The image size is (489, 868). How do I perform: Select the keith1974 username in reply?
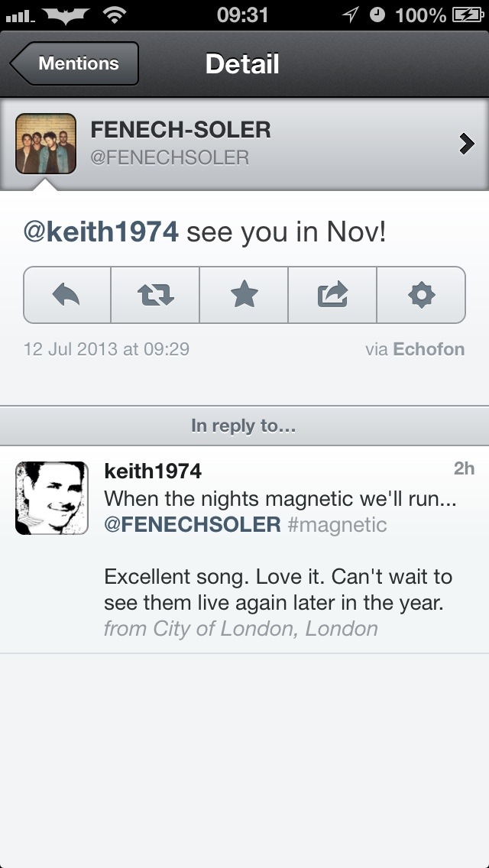(153, 471)
